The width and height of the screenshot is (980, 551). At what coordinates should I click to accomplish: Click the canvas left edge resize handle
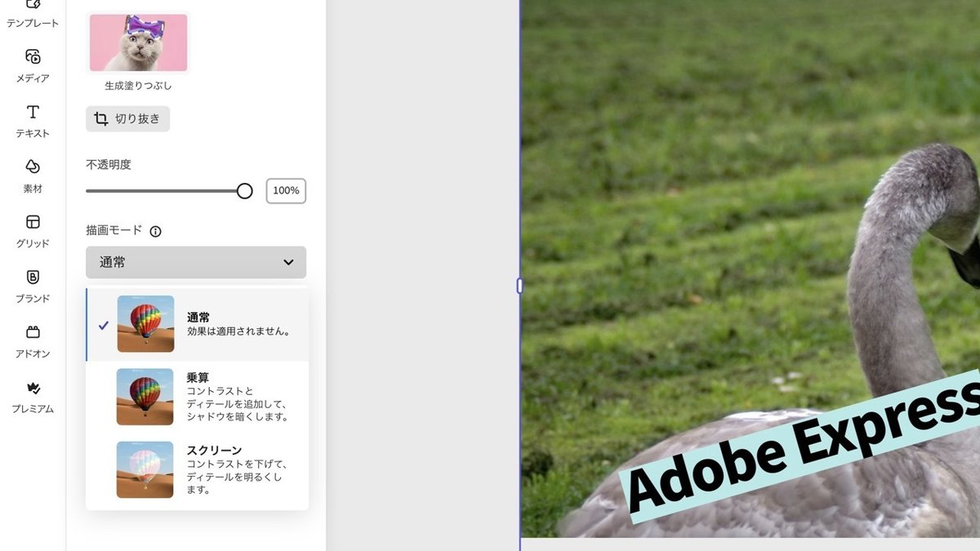[x=519, y=286]
